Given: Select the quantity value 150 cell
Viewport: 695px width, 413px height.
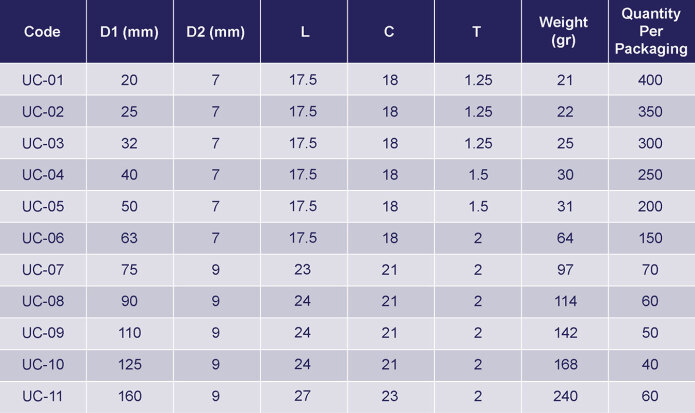Looking at the screenshot, I should pos(651,238).
